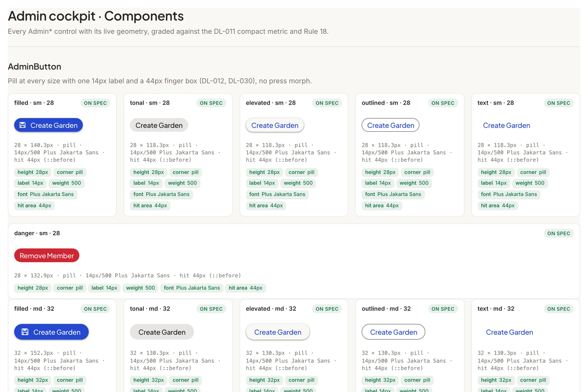588x392 pixels.
Task: Click the 'outlined · md · 32' card title
Action: pyautogui.click(x=386, y=309)
